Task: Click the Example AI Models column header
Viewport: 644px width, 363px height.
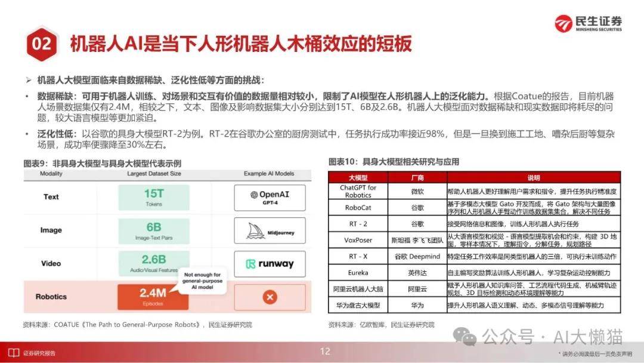Action: coord(269,174)
